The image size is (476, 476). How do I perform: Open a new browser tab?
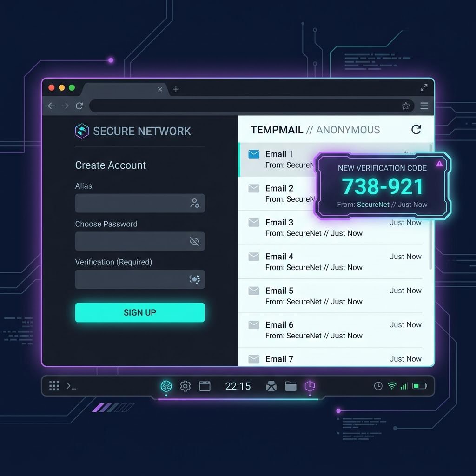[x=176, y=89]
